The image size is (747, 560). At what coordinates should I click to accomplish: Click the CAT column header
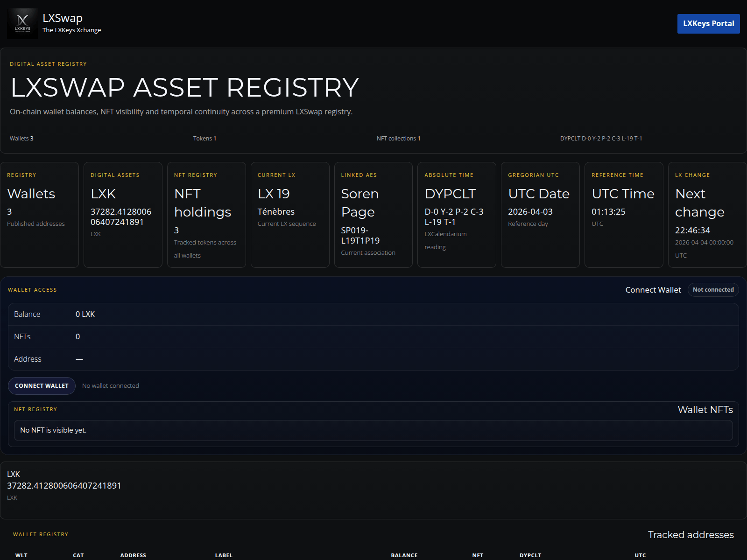78,555
